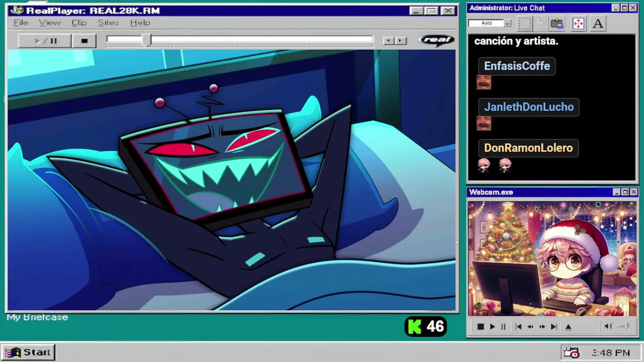Image resolution: width=644 pixels, height=362 pixels.
Task: Click the Paste icon in Live Chat toolbar
Action: pyautogui.click(x=557, y=23)
